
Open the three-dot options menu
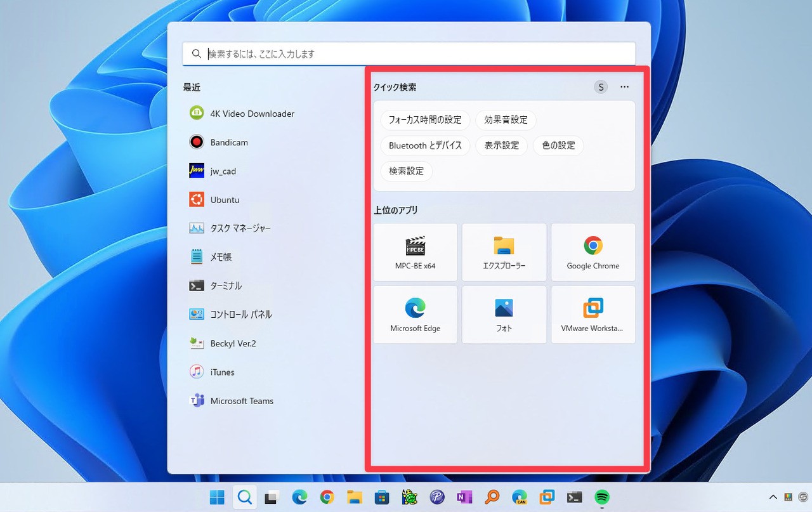click(624, 87)
